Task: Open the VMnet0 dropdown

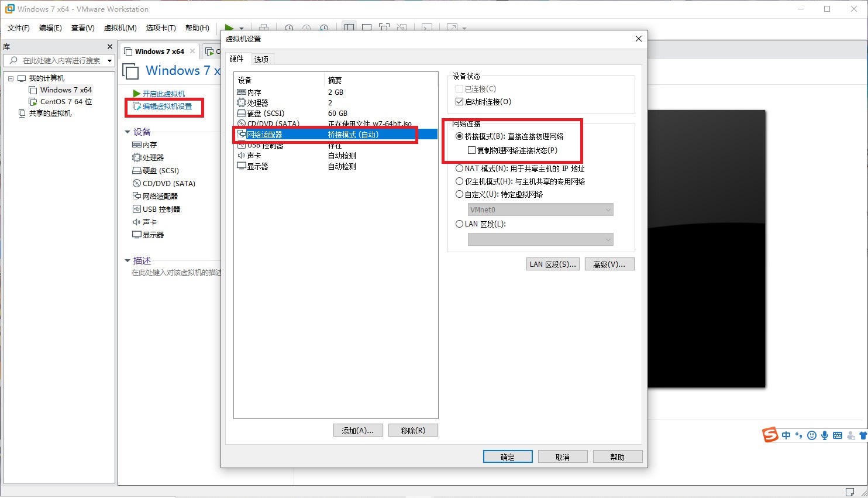Action: click(x=540, y=209)
